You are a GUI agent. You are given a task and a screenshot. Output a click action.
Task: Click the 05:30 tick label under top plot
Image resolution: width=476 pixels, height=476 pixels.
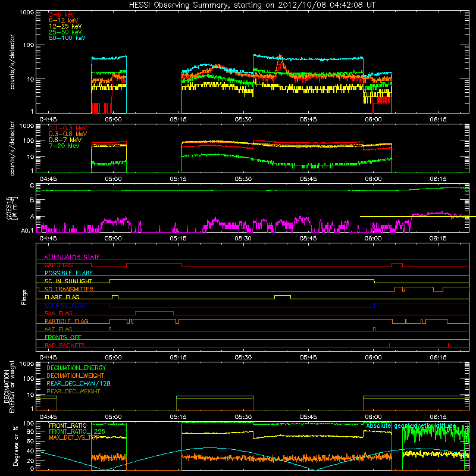pos(243,120)
